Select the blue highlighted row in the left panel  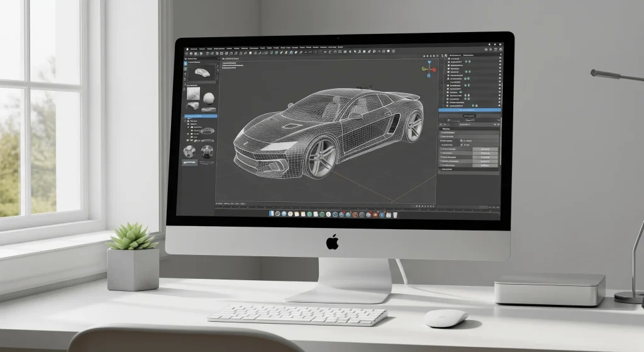[x=201, y=116]
